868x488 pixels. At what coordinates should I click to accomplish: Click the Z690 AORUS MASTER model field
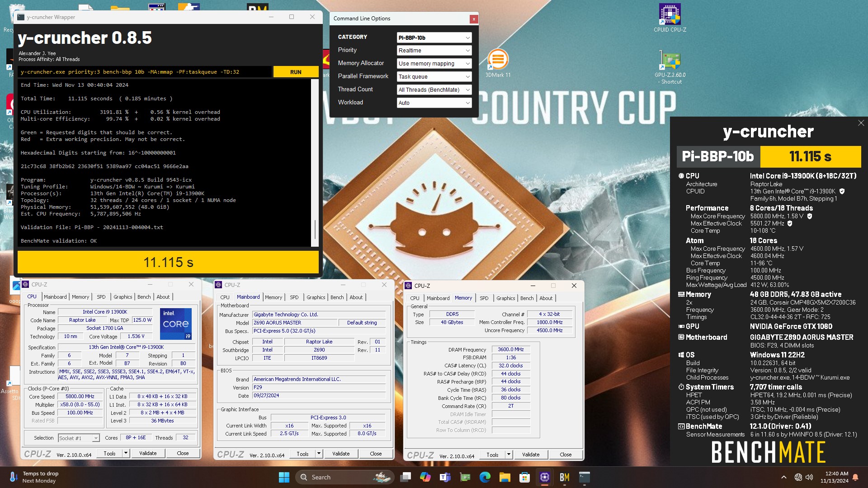tap(295, 323)
